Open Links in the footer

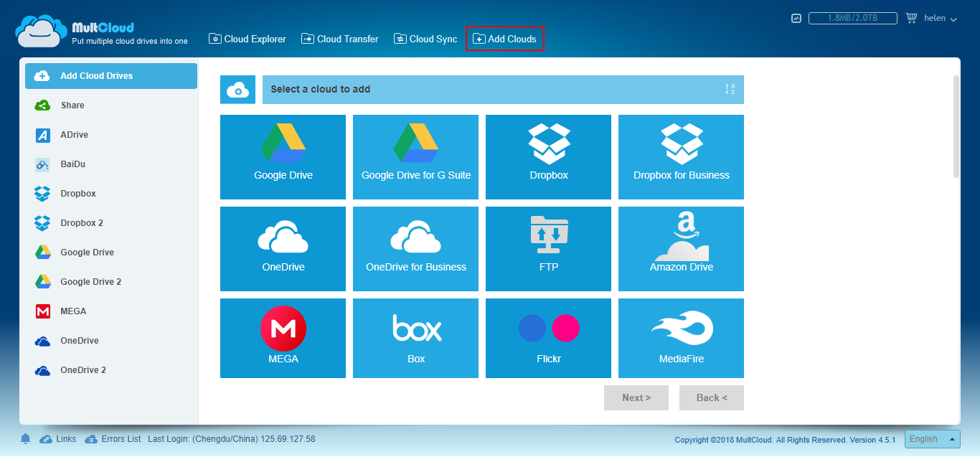tap(58, 439)
